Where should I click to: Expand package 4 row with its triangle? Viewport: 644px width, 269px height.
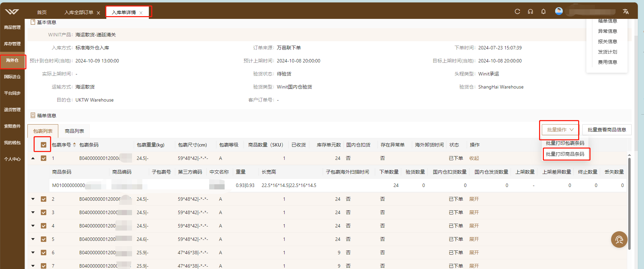pos(33,226)
